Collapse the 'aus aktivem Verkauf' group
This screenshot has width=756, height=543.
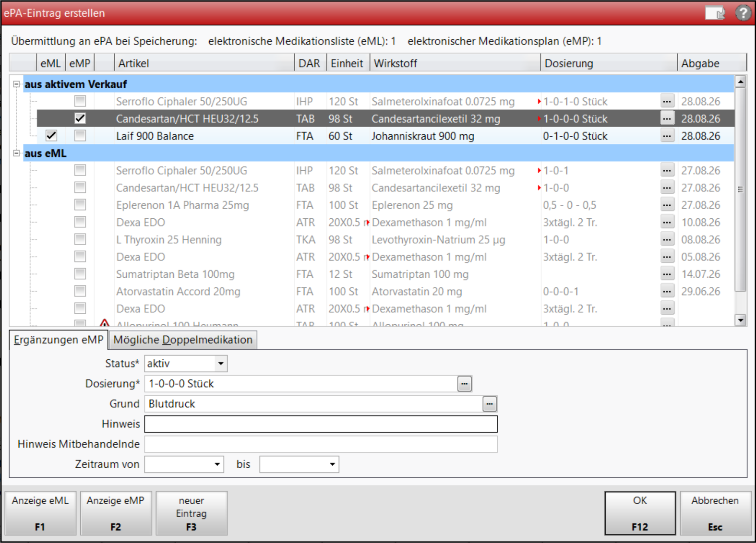(x=16, y=84)
